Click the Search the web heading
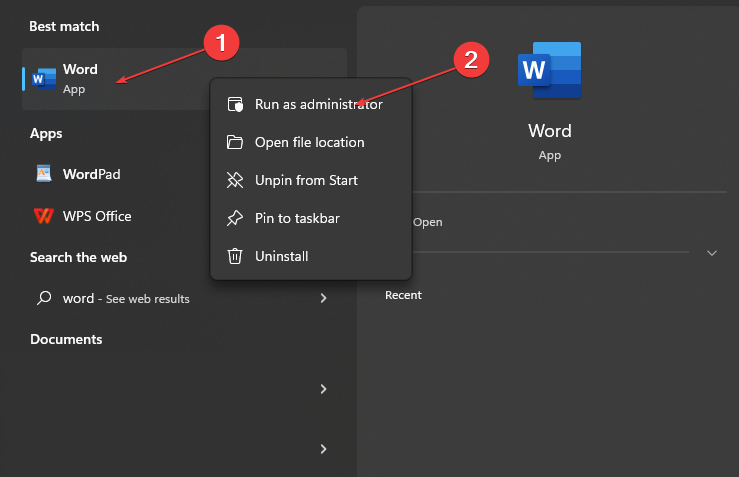The width and height of the screenshot is (739, 477). (78, 257)
